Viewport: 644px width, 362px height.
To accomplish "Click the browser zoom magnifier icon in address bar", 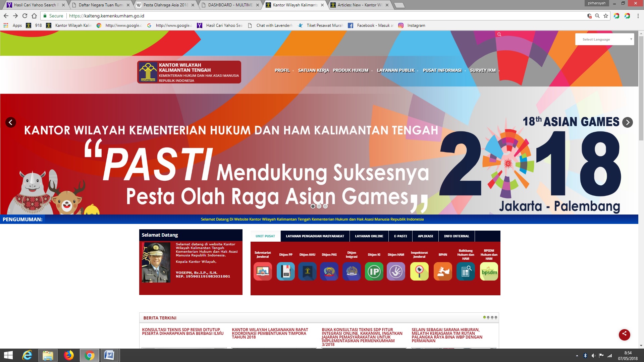I will [597, 16].
